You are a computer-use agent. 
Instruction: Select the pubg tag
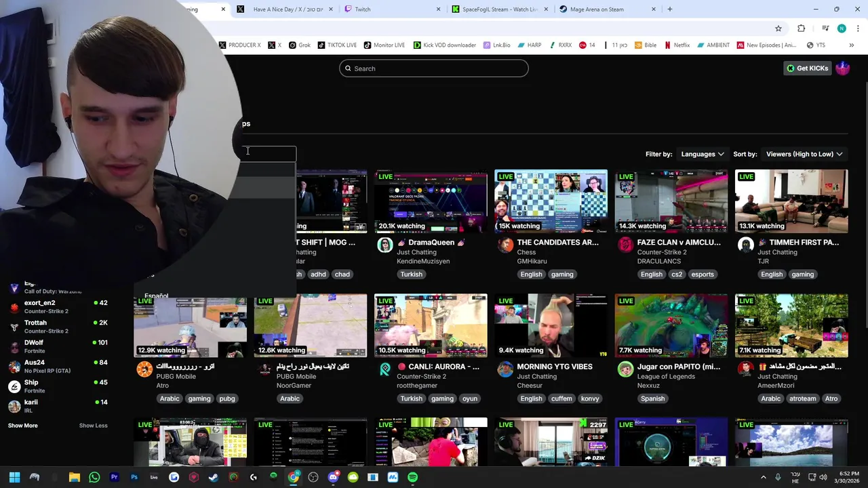point(227,399)
